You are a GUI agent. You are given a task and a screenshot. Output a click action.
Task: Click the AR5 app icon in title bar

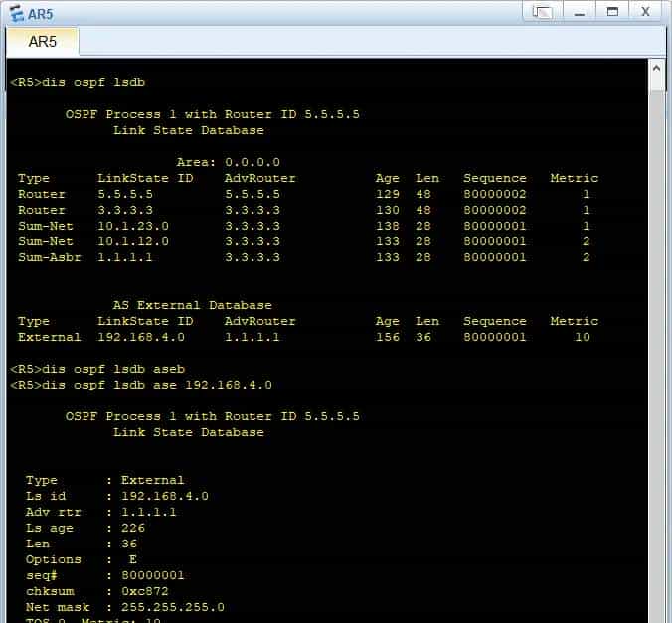click(x=16, y=13)
